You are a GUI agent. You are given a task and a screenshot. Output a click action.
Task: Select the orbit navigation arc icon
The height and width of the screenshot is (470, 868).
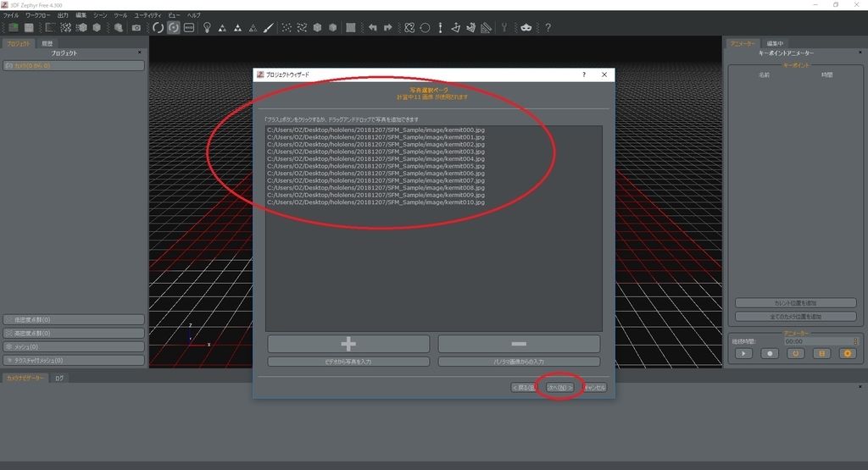[x=158, y=28]
